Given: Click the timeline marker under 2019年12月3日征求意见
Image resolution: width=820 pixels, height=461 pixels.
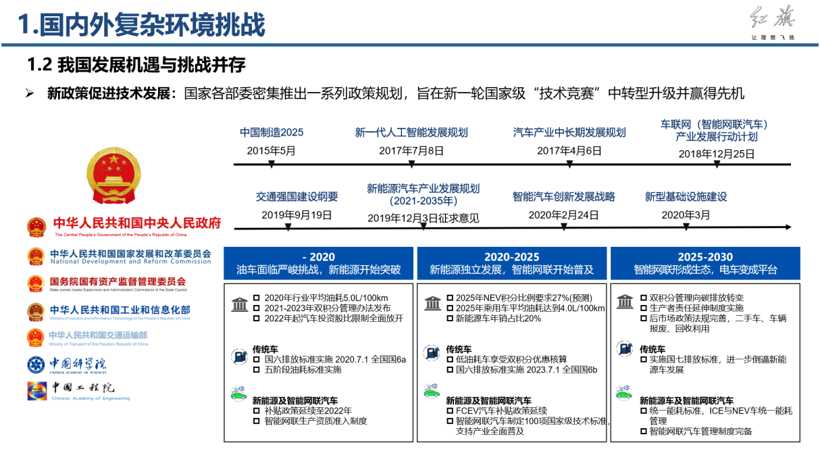Looking at the screenshot, I should point(423,227).
